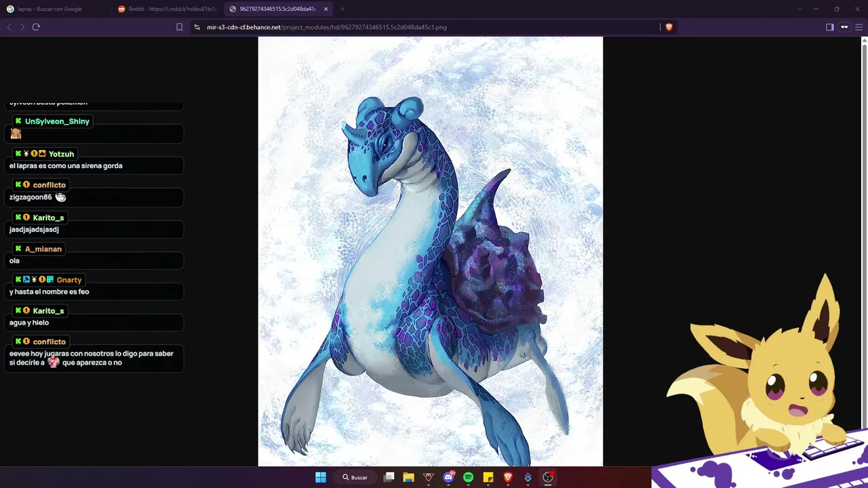Click chat message 'ola'
868x488 pixels.
click(14, 260)
